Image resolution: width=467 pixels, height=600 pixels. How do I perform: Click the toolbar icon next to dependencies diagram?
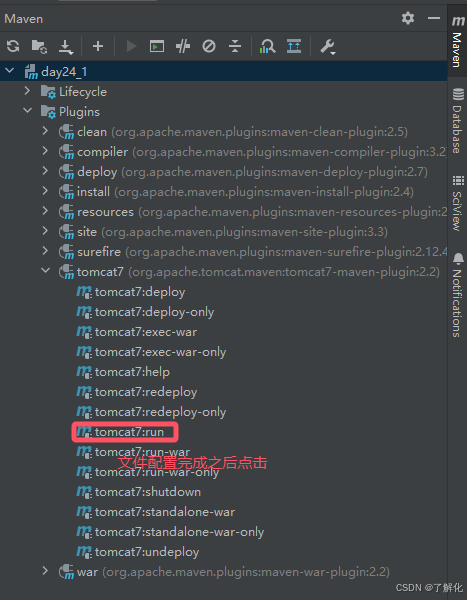294,46
